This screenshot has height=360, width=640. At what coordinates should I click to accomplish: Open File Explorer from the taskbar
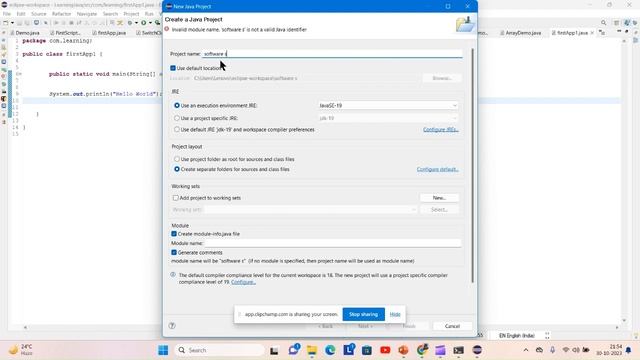(312, 350)
